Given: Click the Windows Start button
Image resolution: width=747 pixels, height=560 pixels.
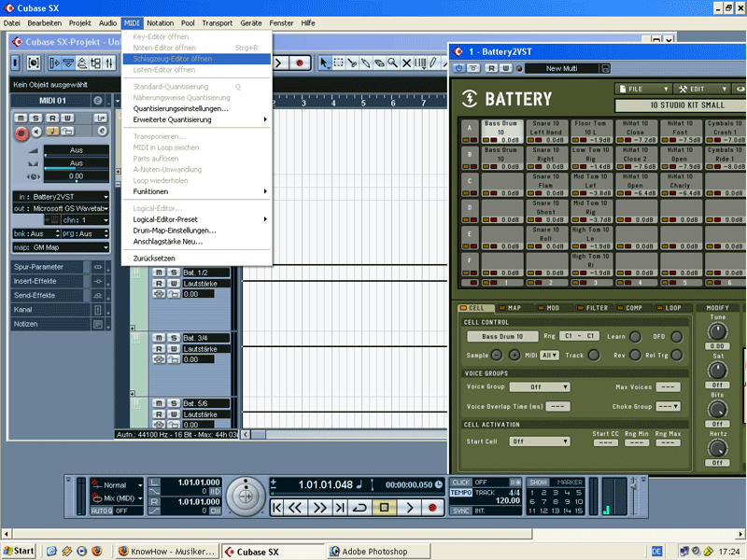Looking at the screenshot, I should click(x=19, y=551).
